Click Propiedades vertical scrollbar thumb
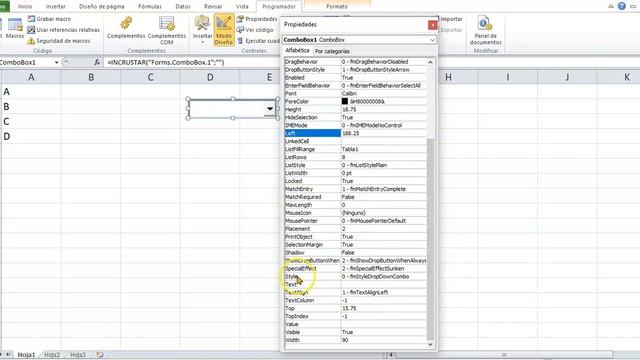640x360 pixels. [430, 239]
